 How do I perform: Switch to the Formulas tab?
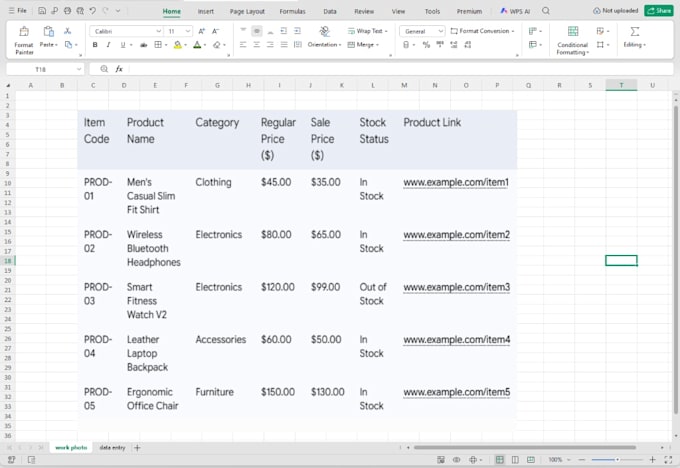(292, 12)
